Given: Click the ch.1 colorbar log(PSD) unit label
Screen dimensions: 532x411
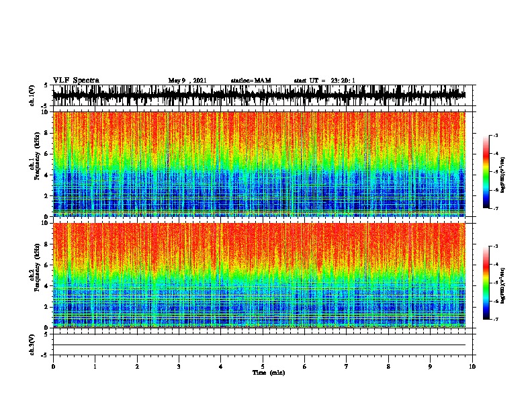Looking at the screenshot, I should pyautogui.click(x=503, y=175).
